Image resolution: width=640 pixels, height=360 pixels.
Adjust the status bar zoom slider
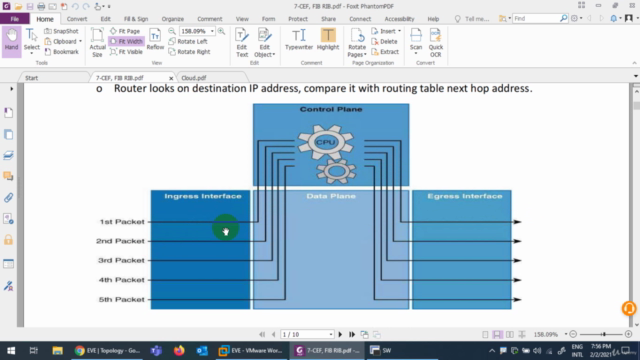(603, 334)
